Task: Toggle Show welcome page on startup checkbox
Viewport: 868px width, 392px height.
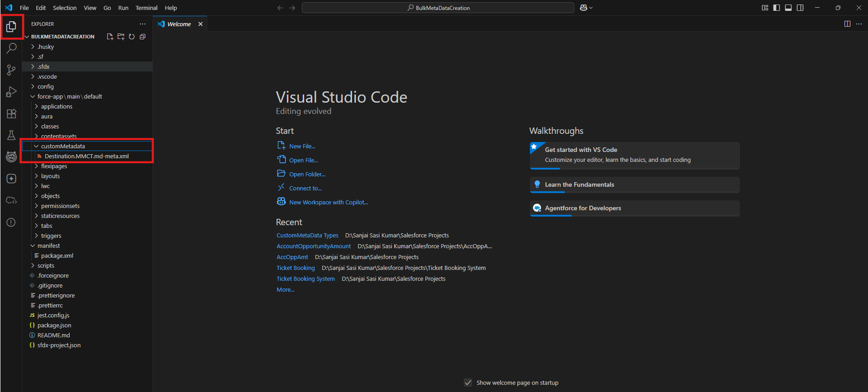Action: (x=468, y=383)
